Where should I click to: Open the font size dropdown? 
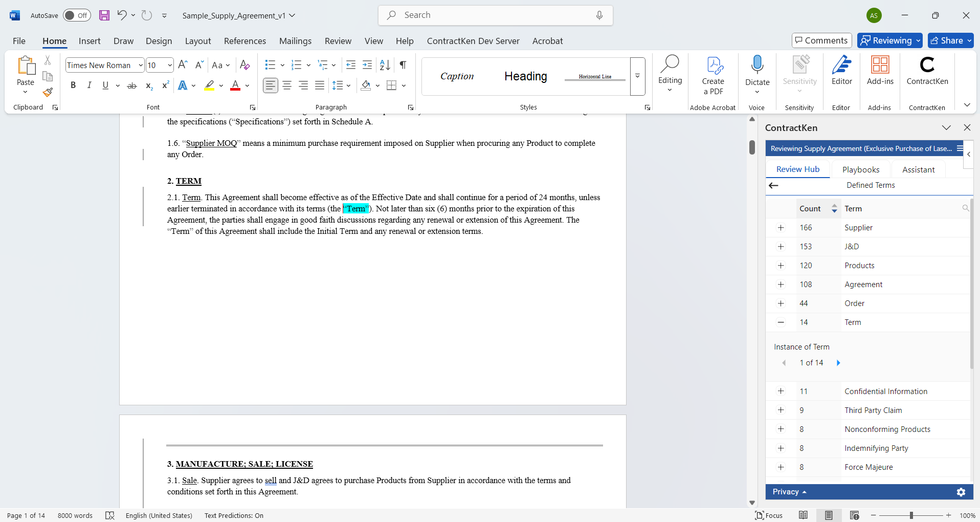point(170,65)
